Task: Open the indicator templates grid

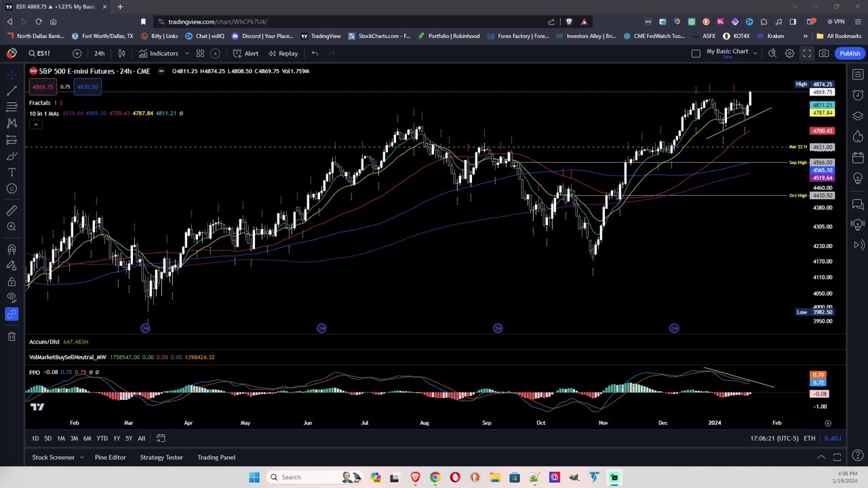Action: 200,54
